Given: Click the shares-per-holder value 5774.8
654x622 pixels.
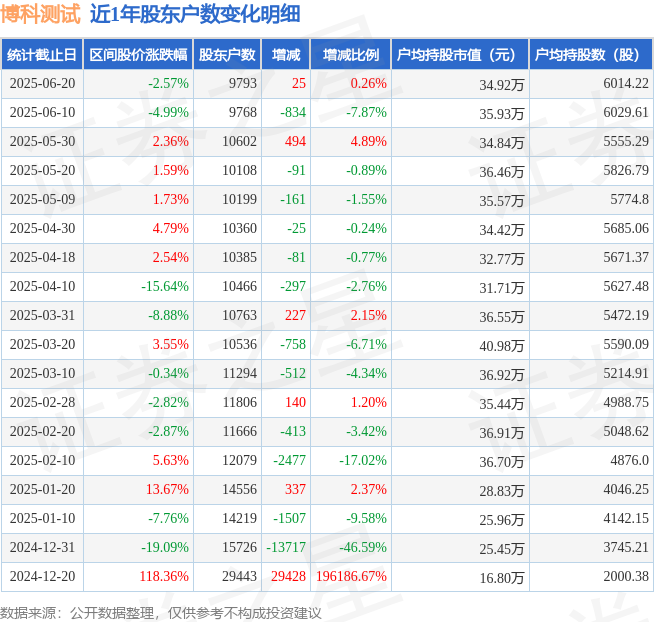Looking at the screenshot, I should (x=629, y=199).
